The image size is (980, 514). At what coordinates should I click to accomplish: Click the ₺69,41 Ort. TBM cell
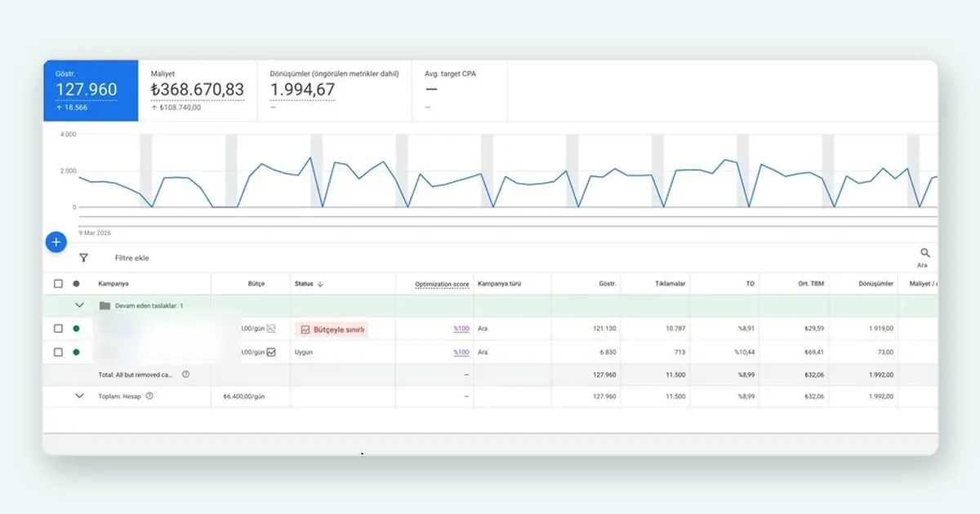coord(814,352)
